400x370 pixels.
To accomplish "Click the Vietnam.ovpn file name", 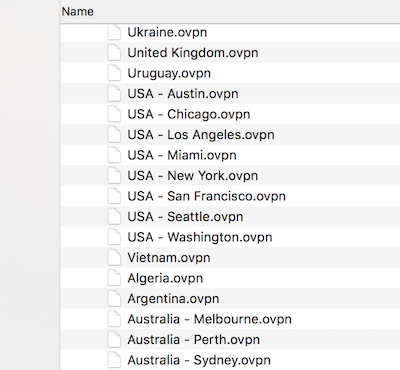I will (x=169, y=258).
